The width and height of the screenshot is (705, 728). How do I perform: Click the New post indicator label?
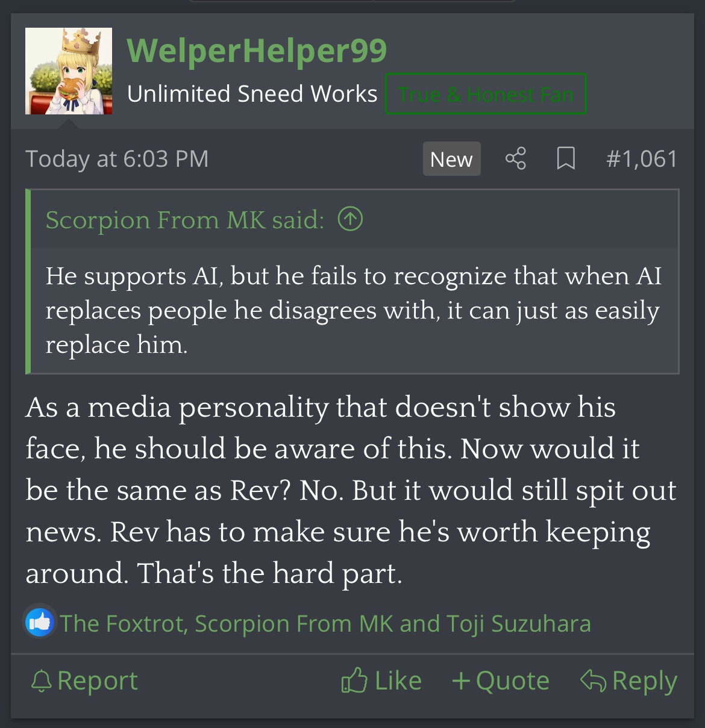(x=451, y=159)
